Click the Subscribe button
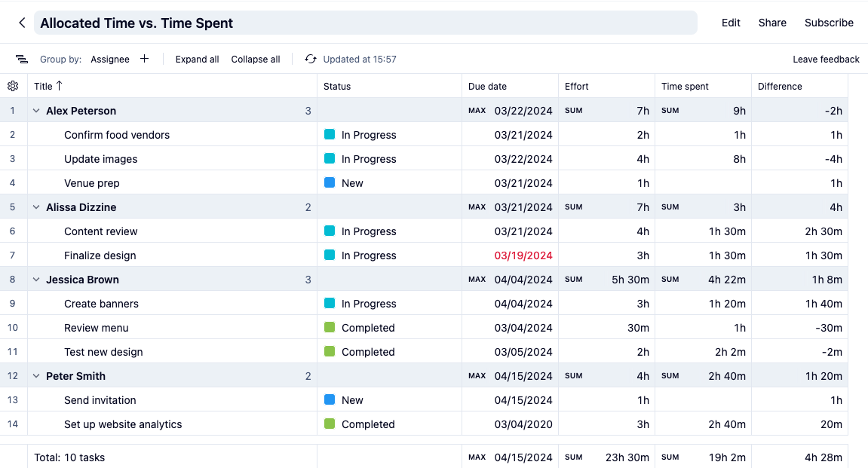Screen dimensions: 868x468 (829, 23)
